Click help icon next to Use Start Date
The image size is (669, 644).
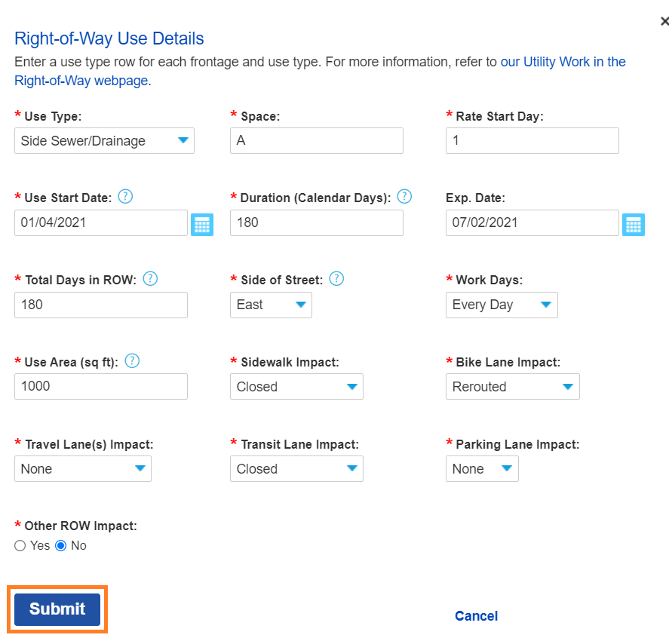(126, 197)
